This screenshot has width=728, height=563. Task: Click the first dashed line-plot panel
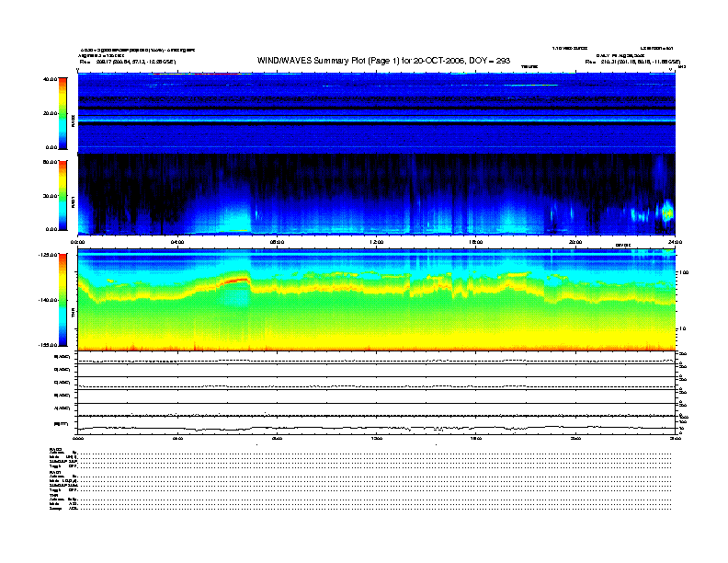point(377,358)
